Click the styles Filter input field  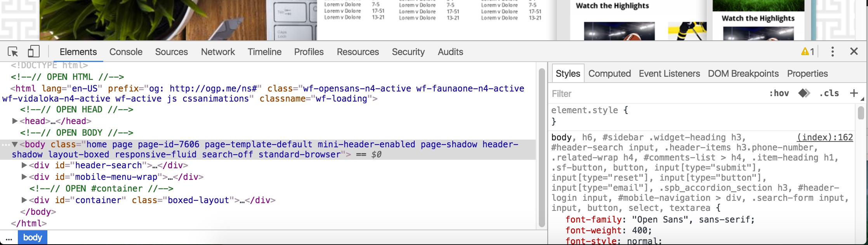(656, 93)
